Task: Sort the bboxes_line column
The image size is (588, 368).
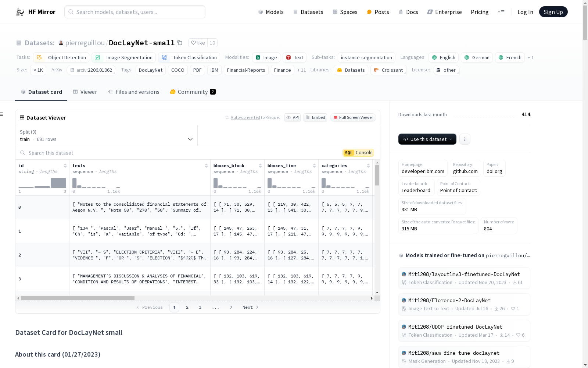Action: [314, 166]
